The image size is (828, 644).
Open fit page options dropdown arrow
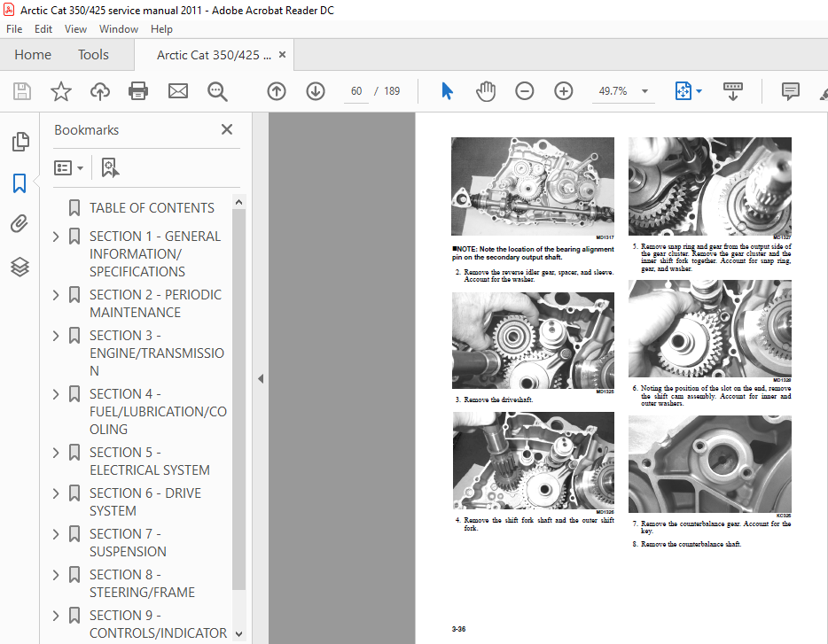click(699, 91)
